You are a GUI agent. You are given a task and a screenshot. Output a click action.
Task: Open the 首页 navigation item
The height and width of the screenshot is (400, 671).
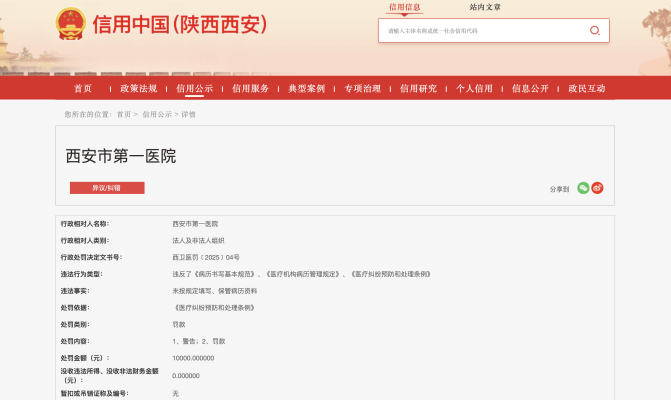coord(83,89)
